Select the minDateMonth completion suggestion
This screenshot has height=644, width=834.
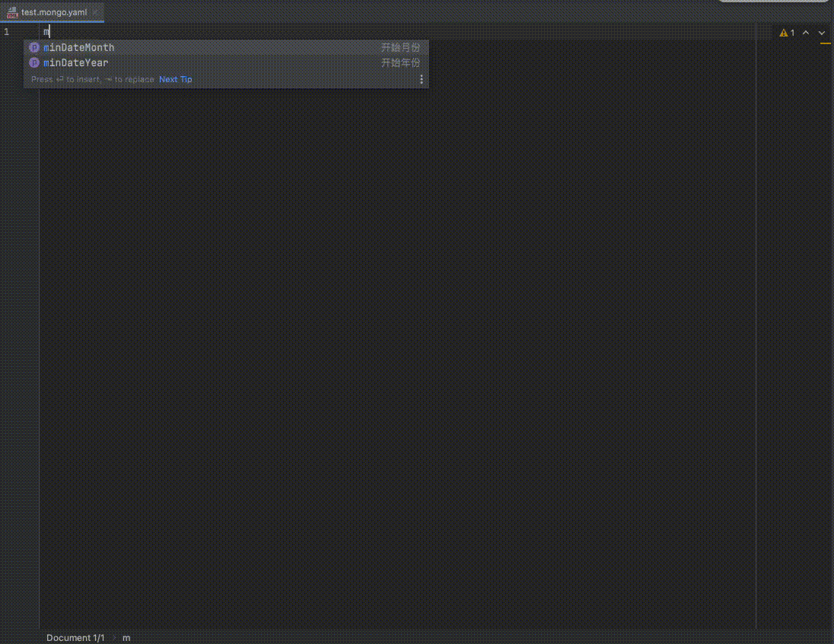tap(80, 47)
